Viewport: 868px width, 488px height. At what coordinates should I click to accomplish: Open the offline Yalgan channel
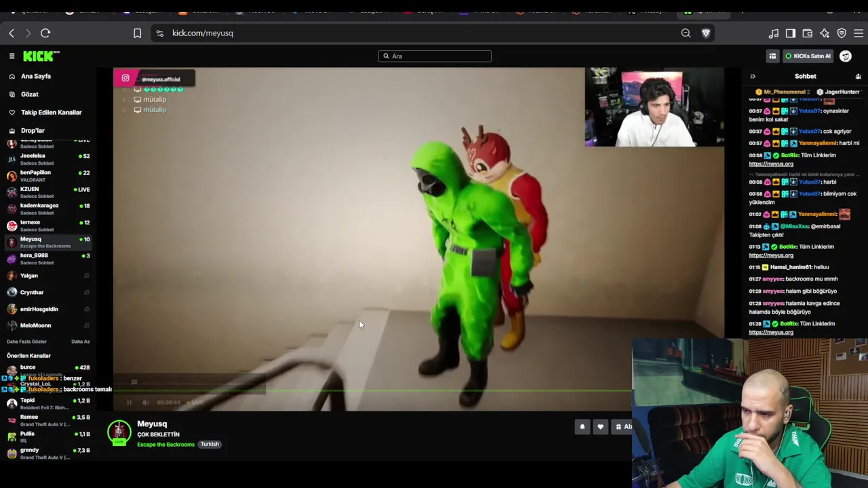click(x=47, y=276)
